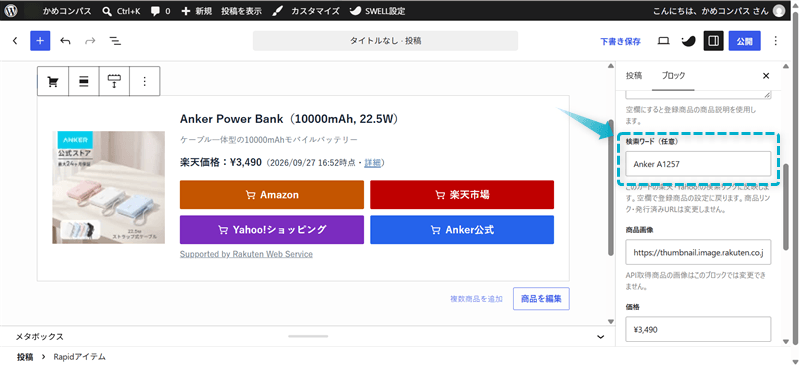Switch to the ブロック sidebar tab
Image resolution: width=800 pixels, height=366 pixels.
click(673, 76)
